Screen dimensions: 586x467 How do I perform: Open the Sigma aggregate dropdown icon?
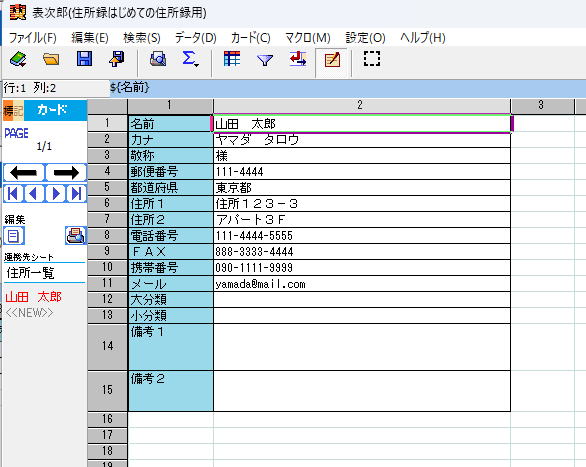point(190,59)
